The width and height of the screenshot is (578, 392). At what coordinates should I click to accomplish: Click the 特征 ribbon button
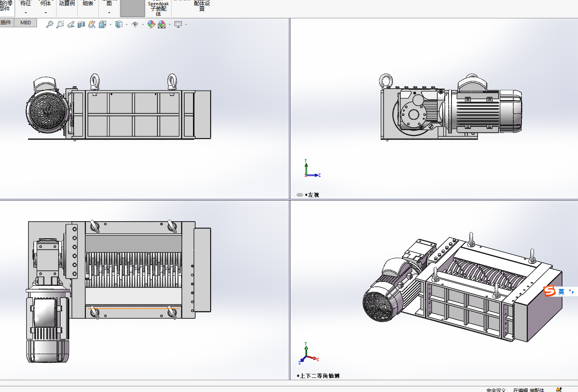coord(26,3)
